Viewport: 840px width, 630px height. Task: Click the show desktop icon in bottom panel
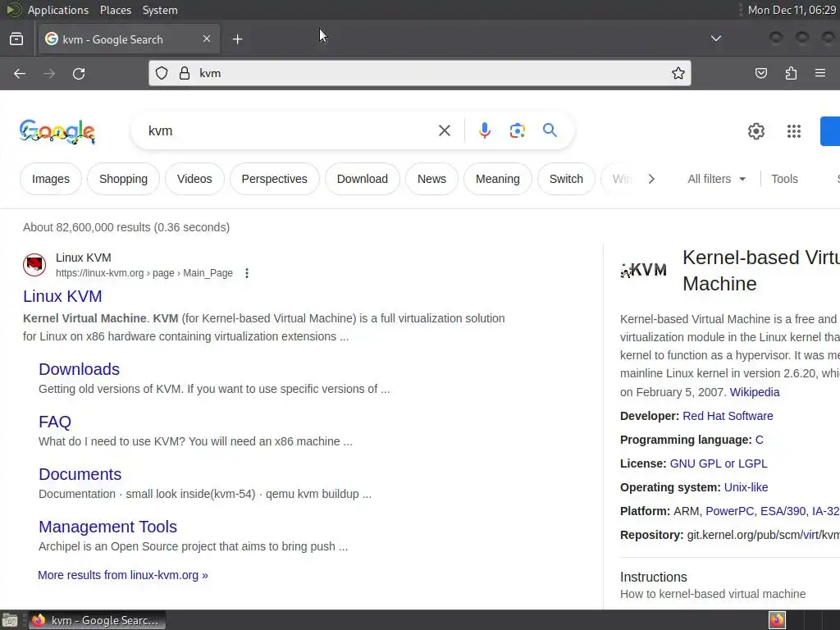coord(10,620)
